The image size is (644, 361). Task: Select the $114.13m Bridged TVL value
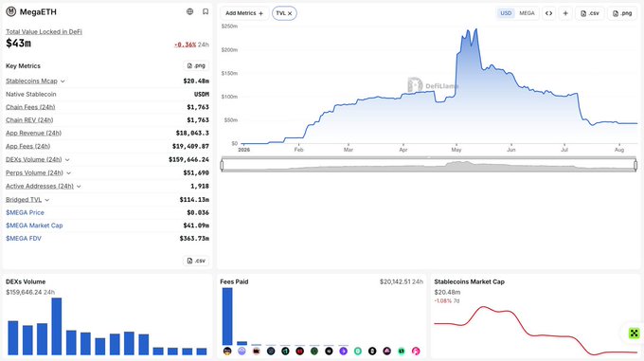194,200
